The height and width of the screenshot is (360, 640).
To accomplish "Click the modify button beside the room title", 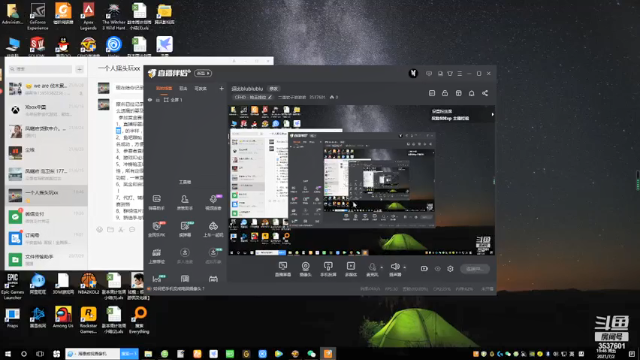I will click(x=273, y=89).
